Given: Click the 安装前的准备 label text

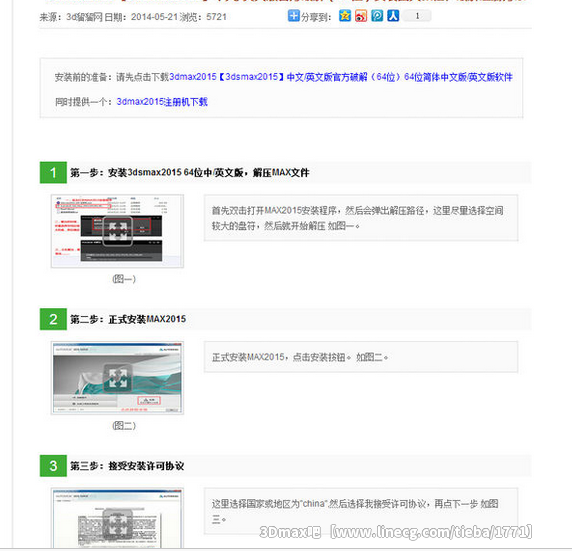Looking at the screenshot, I should click(85, 77).
